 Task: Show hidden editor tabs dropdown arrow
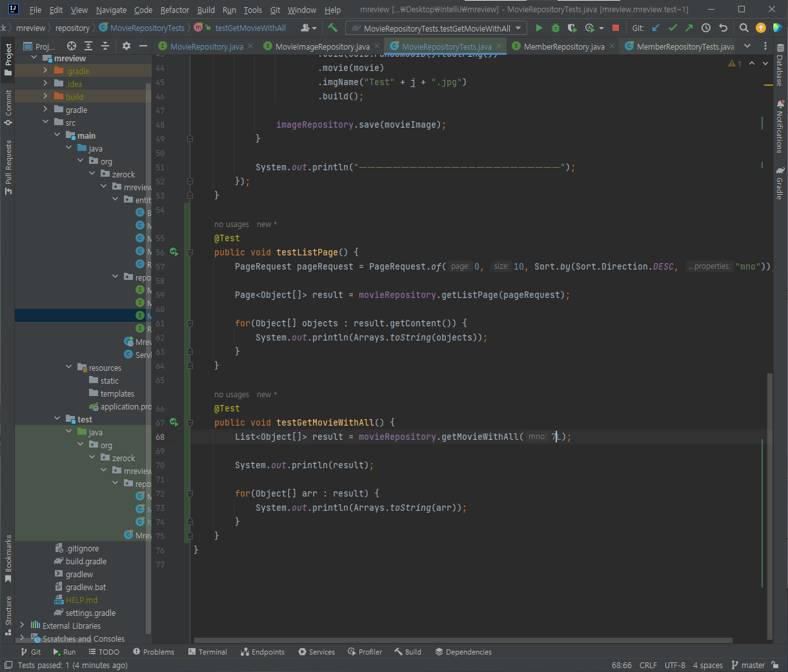tap(747, 46)
